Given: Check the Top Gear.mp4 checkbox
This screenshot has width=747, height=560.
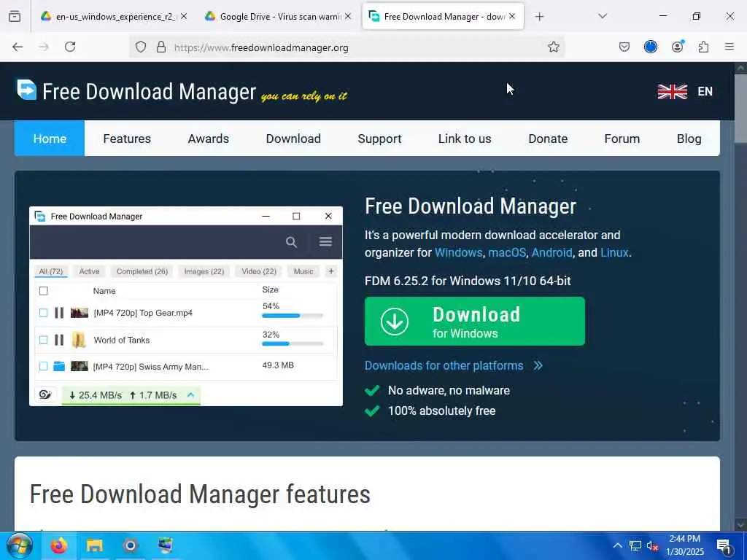Looking at the screenshot, I should (43, 313).
